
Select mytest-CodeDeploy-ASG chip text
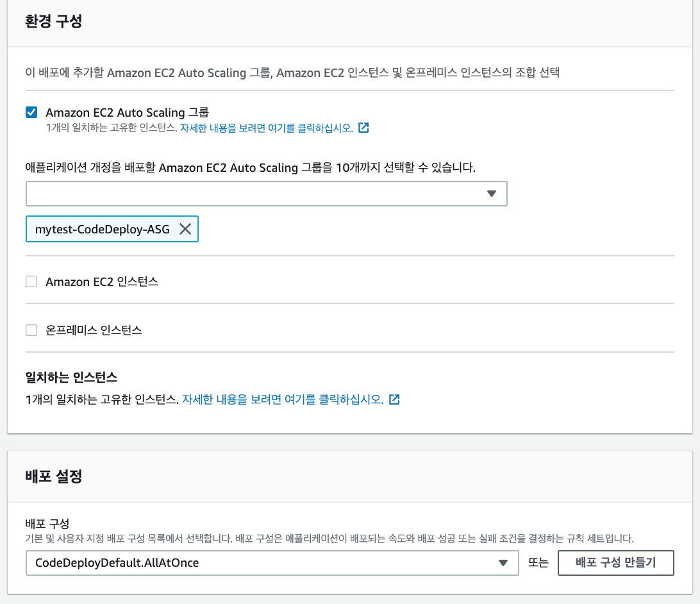[102, 229]
